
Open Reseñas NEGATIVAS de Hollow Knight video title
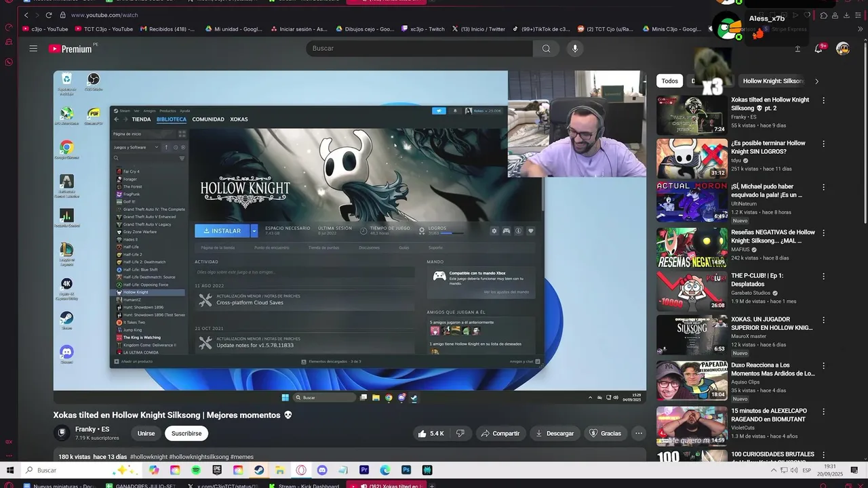tap(773, 237)
